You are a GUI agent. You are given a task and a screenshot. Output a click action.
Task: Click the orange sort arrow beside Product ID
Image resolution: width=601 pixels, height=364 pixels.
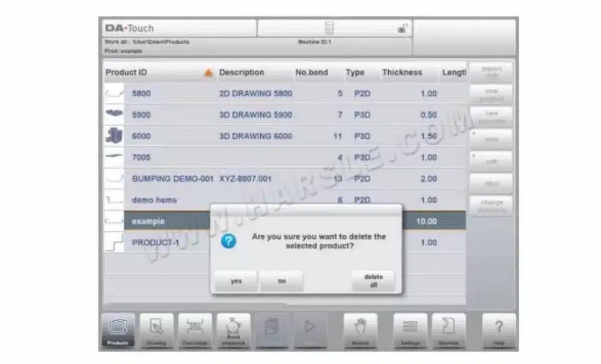(208, 73)
